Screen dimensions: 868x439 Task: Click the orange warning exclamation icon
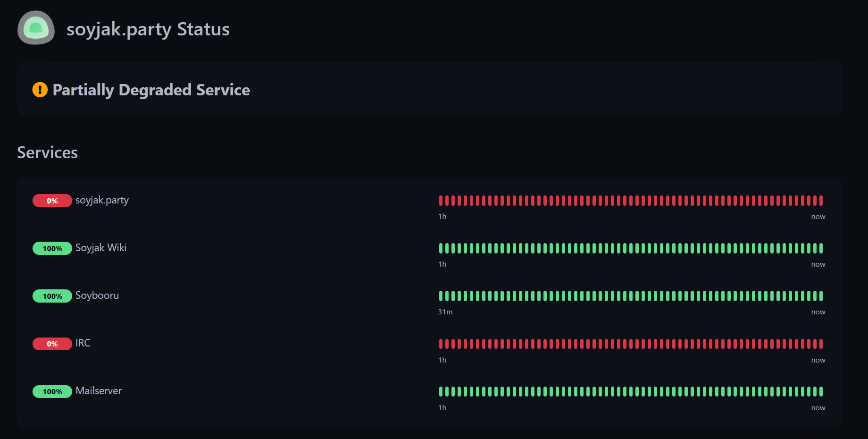40,89
